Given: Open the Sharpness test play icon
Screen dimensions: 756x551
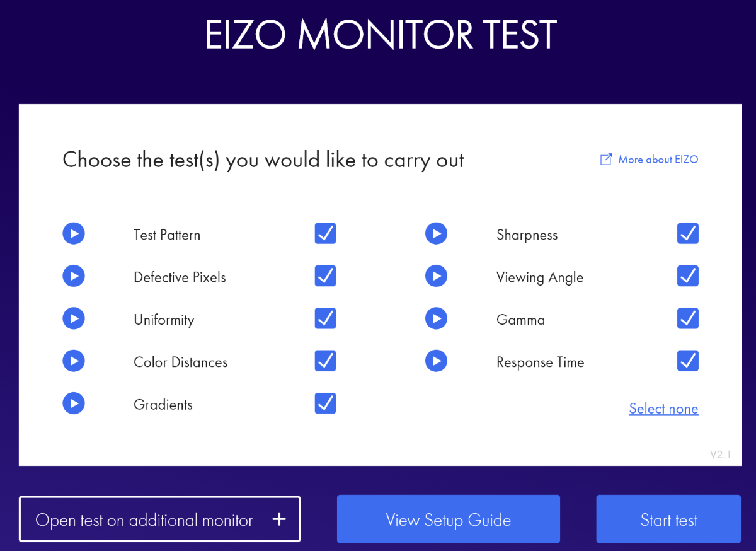Looking at the screenshot, I should [x=436, y=234].
